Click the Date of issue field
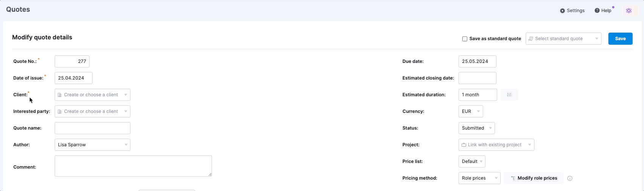This screenshot has height=191, width=644. pos(74,78)
